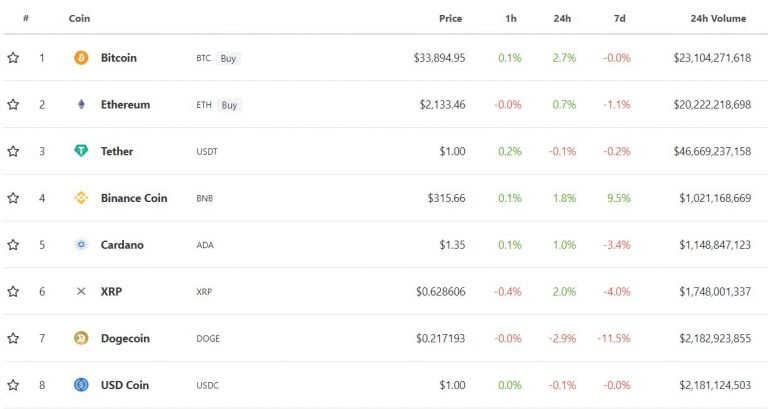Click the Buy button next to ETH

229,105
